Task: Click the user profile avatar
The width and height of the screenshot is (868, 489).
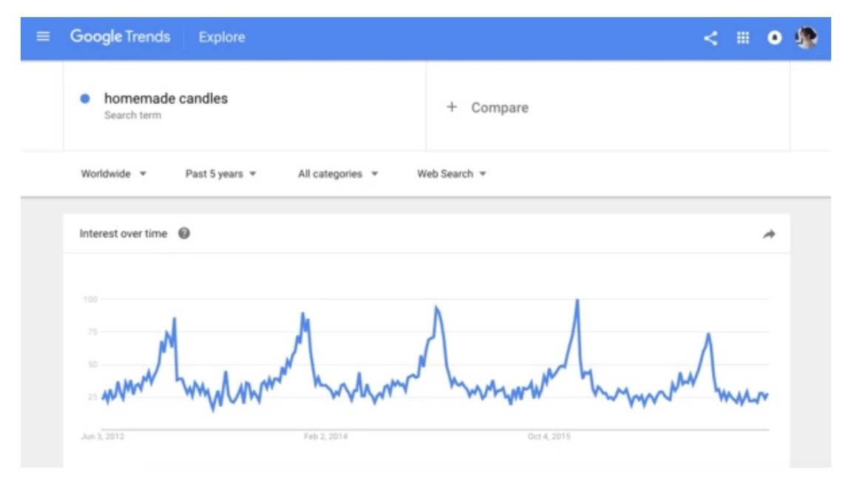Action: (x=806, y=38)
